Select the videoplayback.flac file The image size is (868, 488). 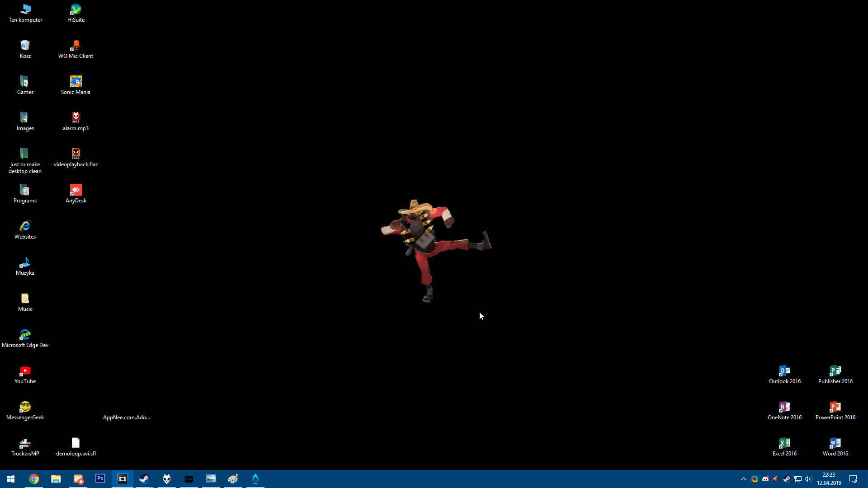pyautogui.click(x=76, y=157)
